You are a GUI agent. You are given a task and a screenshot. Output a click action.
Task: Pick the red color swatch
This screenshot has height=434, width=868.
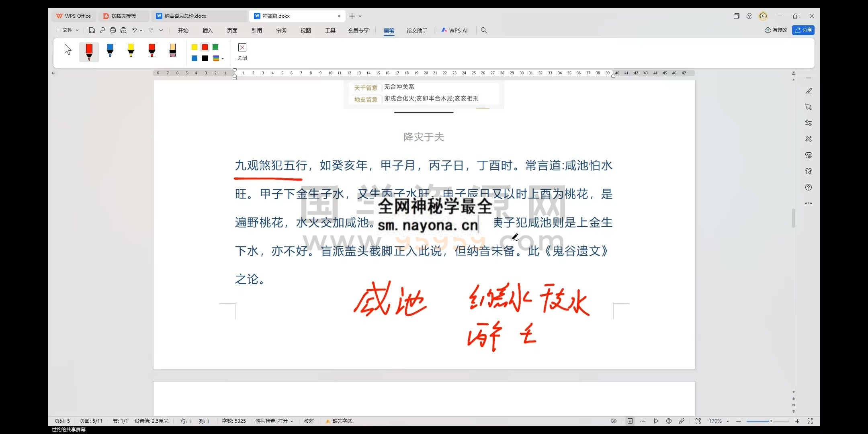point(205,47)
